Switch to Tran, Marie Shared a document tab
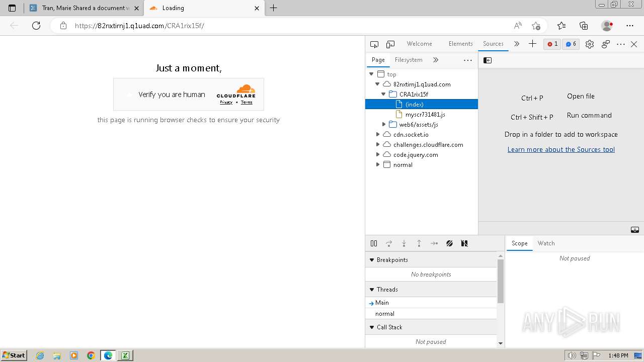 click(84, 8)
